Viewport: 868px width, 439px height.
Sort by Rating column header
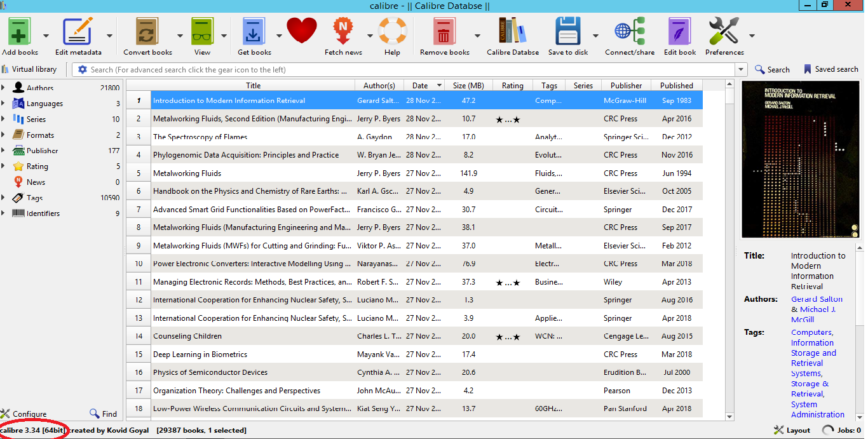[x=512, y=85]
